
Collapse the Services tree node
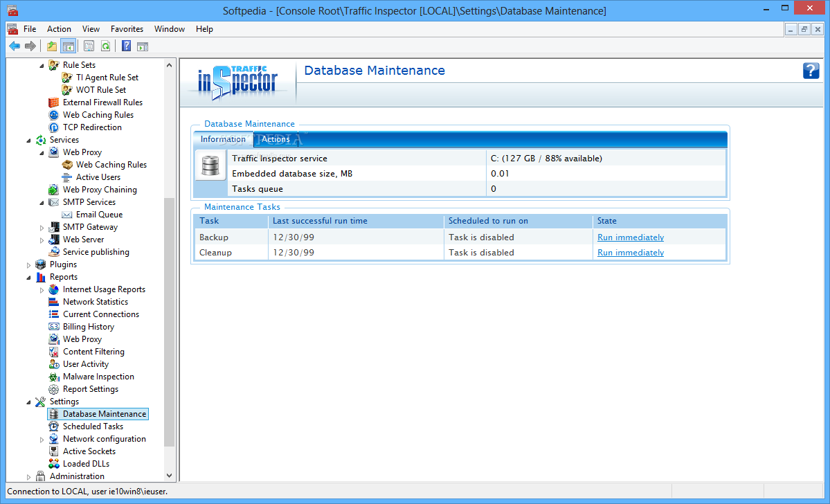(28, 141)
